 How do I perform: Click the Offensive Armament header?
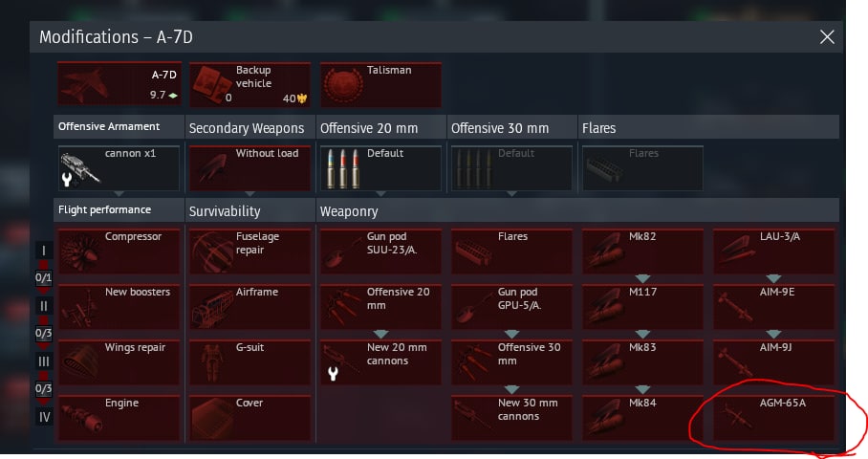click(x=119, y=127)
